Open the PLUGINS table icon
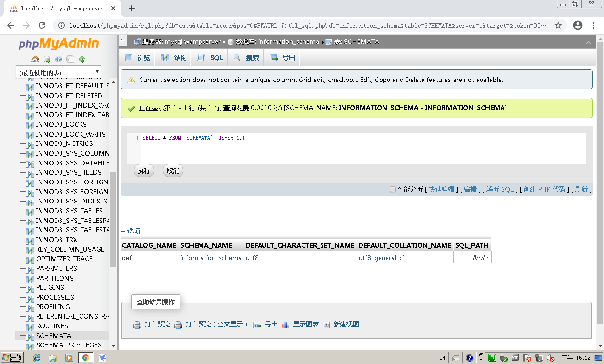Screen dimensions: 604x364 click(29, 288)
